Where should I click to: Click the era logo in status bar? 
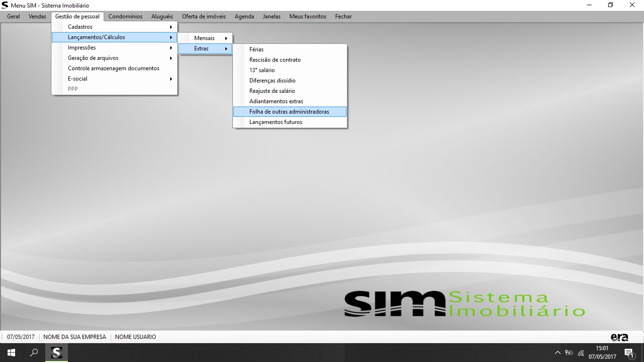click(619, 337)
